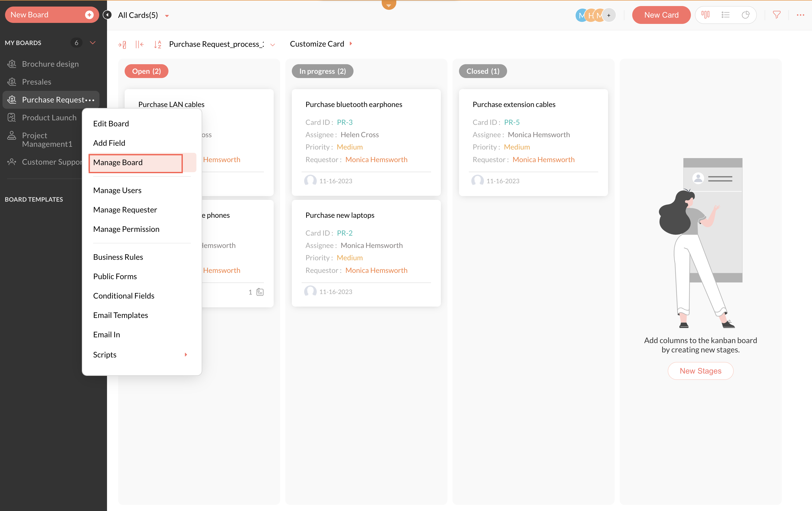
Task: Expand the All Cards dropdown arrow
Action: tap(167, 16)
